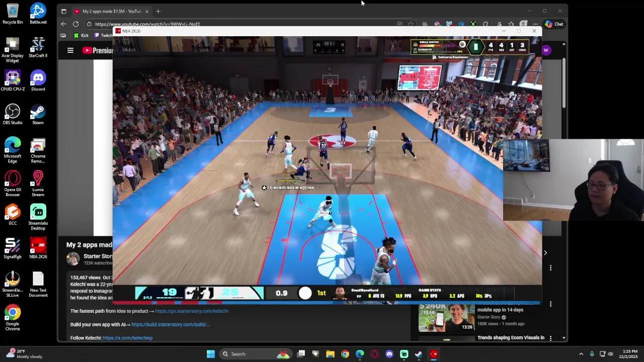Open Discord desktop shortcut
This screenshot has height=362, width=644.
(x=38, y=81)
